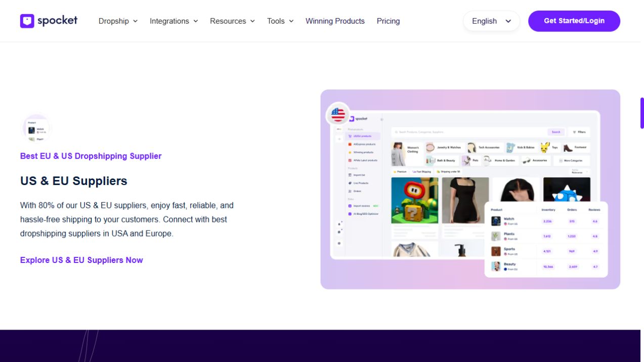The width and height of the screenshot is (644, 362).
Task: Toggle the Shipping under $5 chip
Action: pyautogui.click(x=448, y=172)
